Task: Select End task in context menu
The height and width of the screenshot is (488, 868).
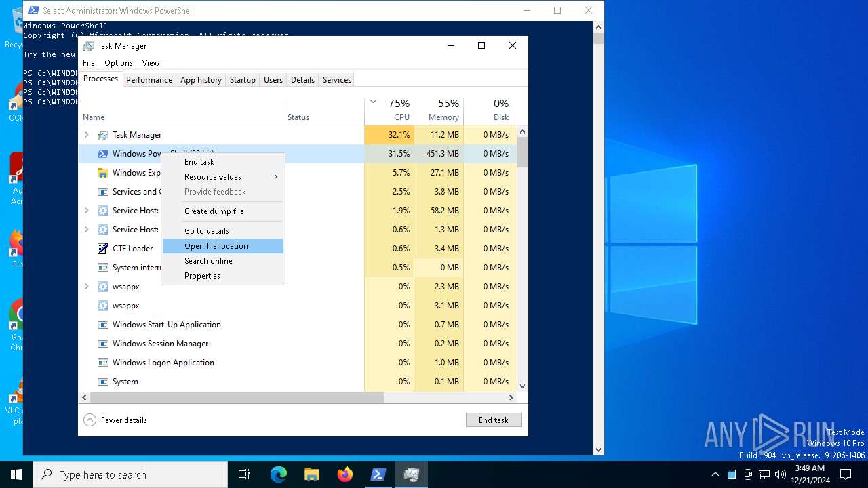Action: (x=223, y=162)
